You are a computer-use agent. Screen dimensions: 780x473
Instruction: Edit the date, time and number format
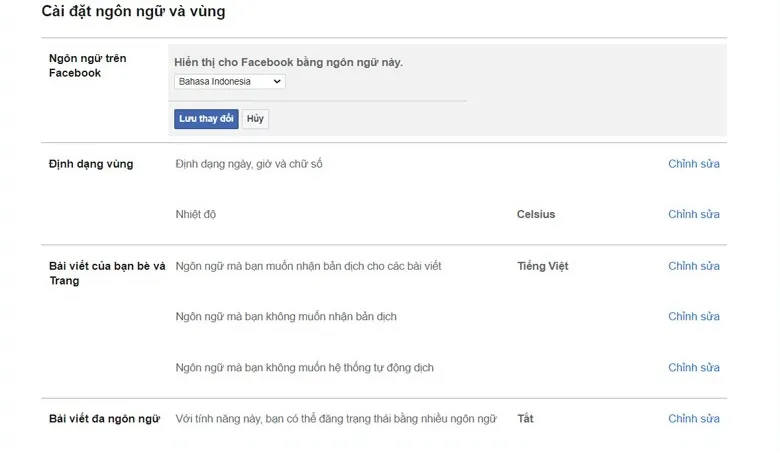click(x=693, y=164)
